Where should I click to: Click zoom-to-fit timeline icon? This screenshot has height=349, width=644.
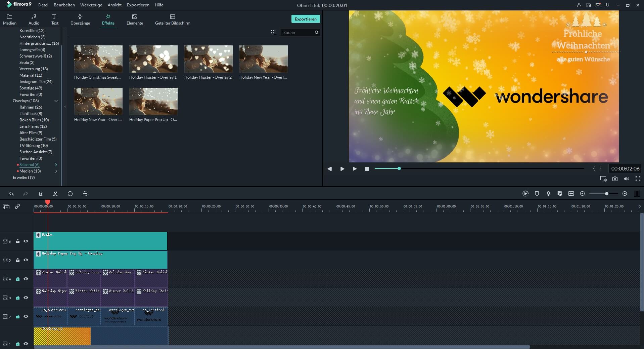(x=571, y=194)
